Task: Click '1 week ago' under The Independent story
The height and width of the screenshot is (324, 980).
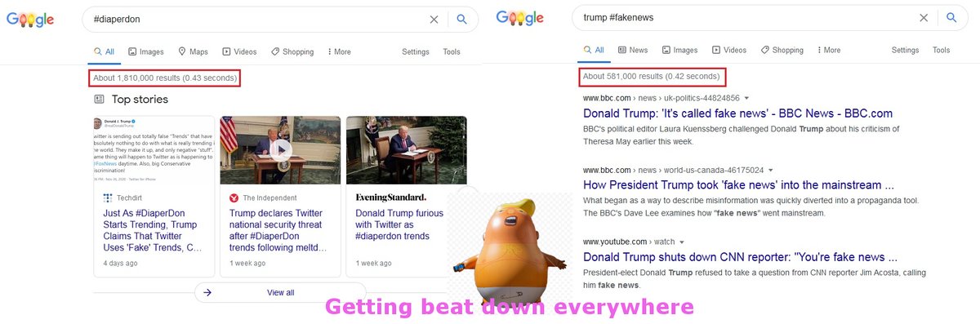Action: point(247,264)
